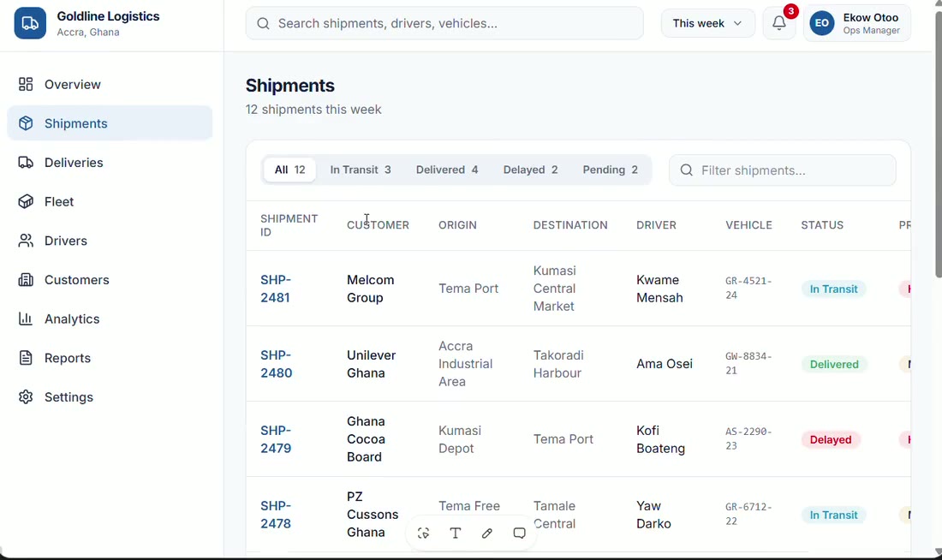Click the Search shipments, drivers, vehicles field

(444, 23)
